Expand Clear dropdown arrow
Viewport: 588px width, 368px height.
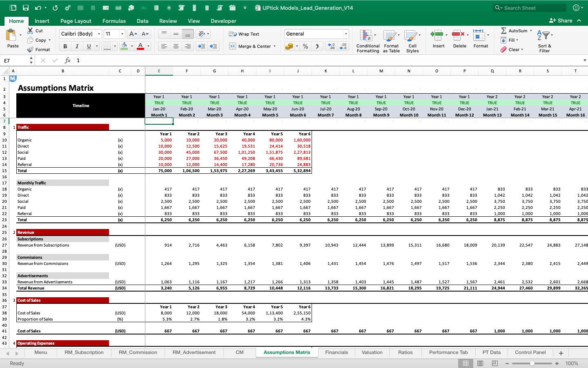click(522, 49)
